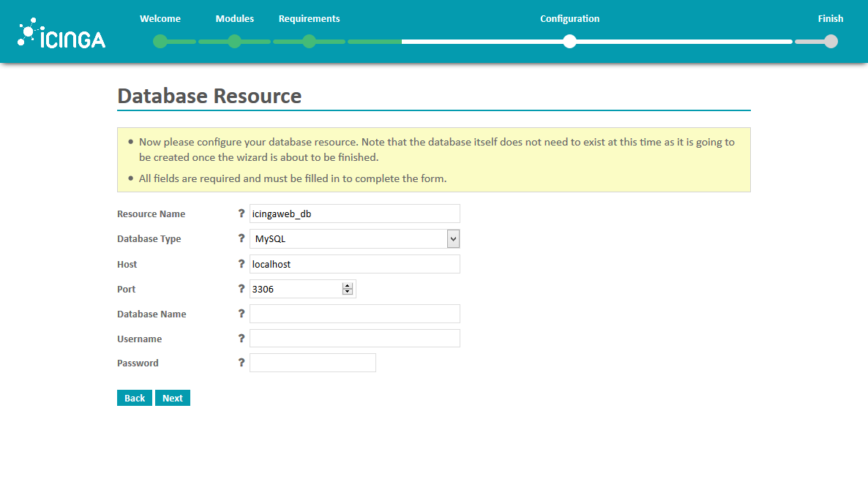Decrease Port value with down arrow
The image size is (868, 498).
tap(347, 292)
